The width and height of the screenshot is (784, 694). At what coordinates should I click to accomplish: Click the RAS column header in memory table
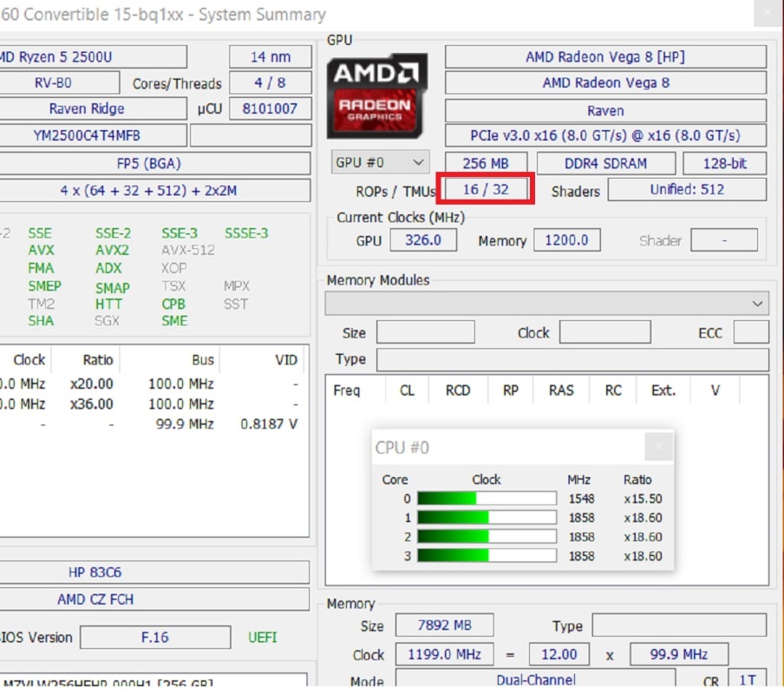coord(561,390)
